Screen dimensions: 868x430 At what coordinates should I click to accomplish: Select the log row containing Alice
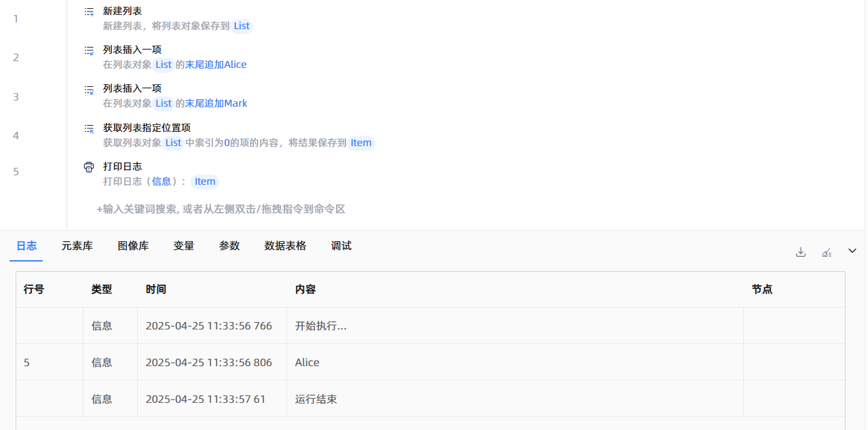pyautogui.click(x=307, y=362)
